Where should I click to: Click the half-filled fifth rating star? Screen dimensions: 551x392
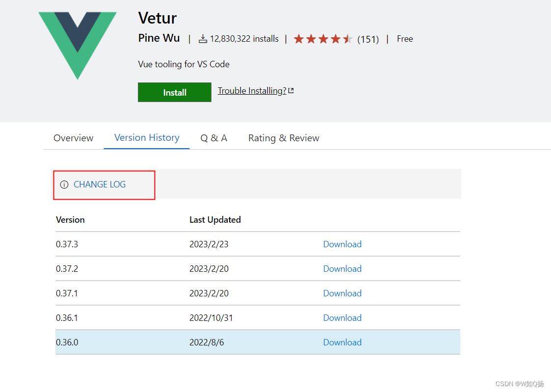click(348, 38)
